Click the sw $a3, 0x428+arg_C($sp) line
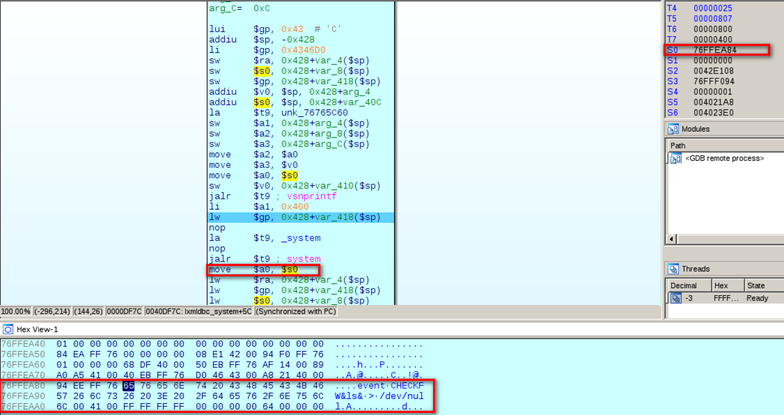The image size is (784, 415). pyautogui.click(x=290, y=144)
